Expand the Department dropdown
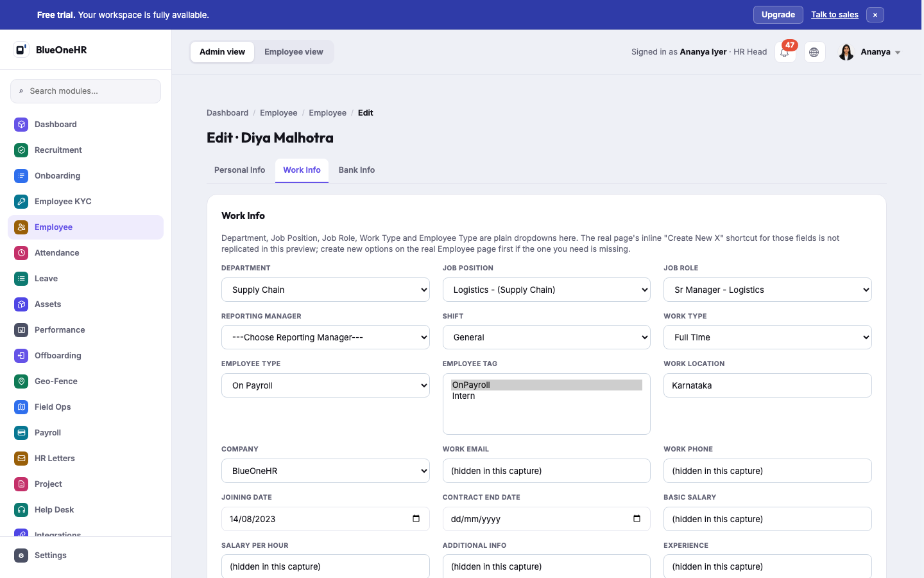 coord(325,290)
